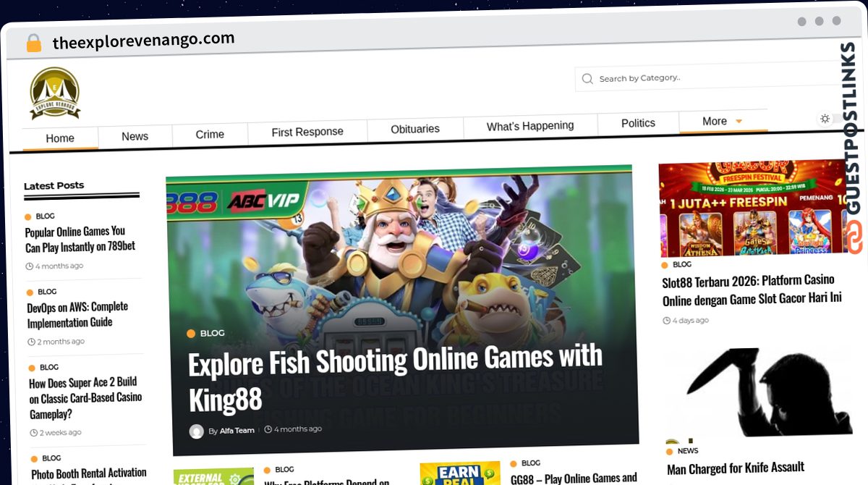
Task: Click clock icon beside 2 weeks ago
Action: pyautogui.click(x=34, y=433)
